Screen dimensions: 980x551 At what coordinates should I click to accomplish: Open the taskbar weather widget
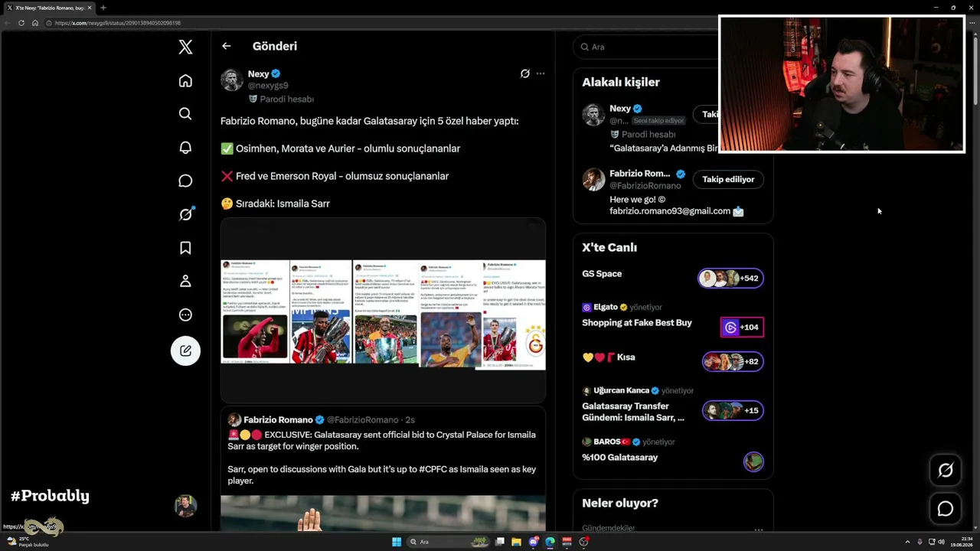click(x=28, y=542)
